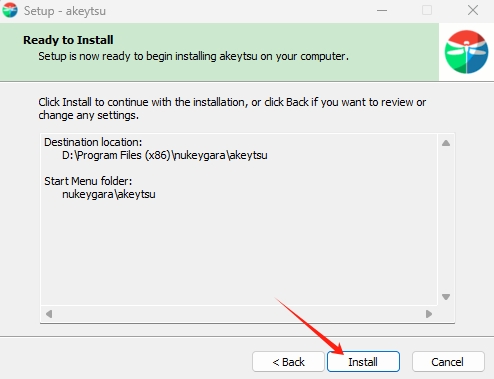
Task: Click the 'Destination location:' label
Action: coord(93,142)
